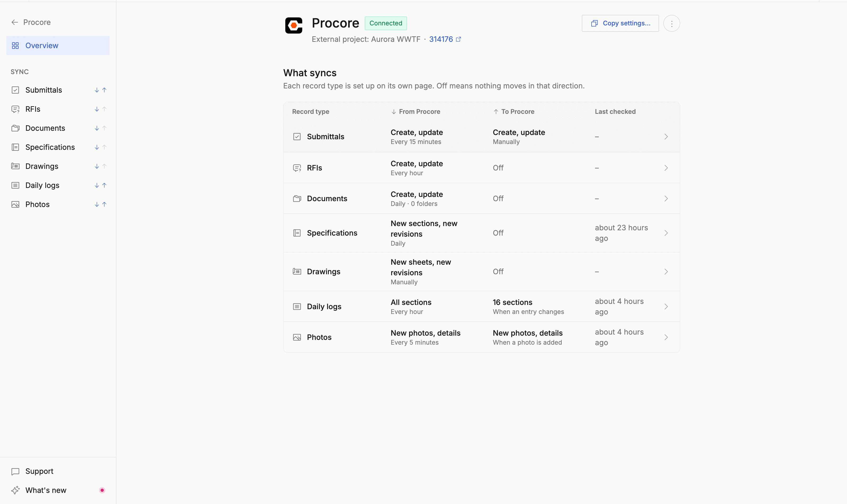Image resolution: width=847 pixels, height=504 pixels.
Task: Open project link 314176
Action: pyautogui.click(x=441, y=39)
